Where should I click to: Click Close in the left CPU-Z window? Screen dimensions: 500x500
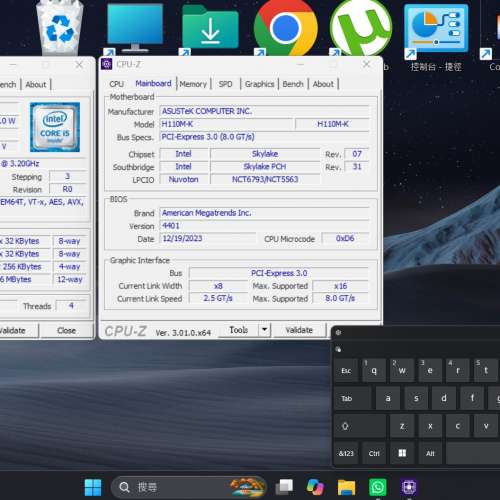point(66,331)
